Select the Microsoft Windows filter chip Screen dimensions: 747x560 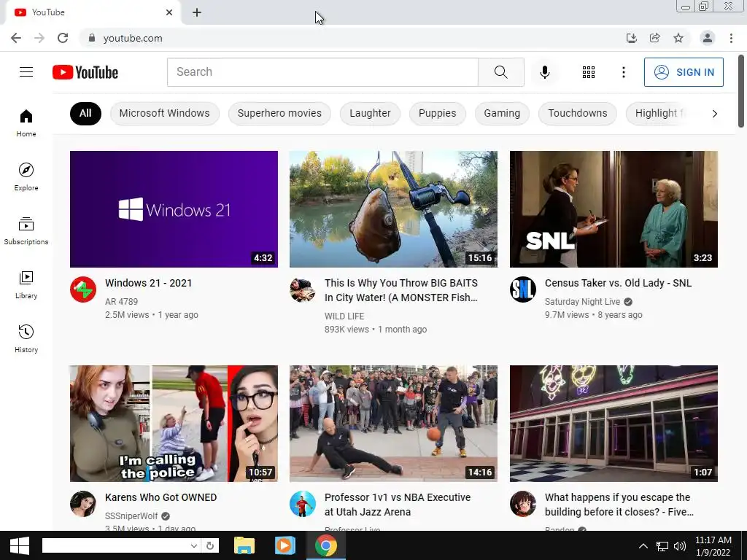164,113
